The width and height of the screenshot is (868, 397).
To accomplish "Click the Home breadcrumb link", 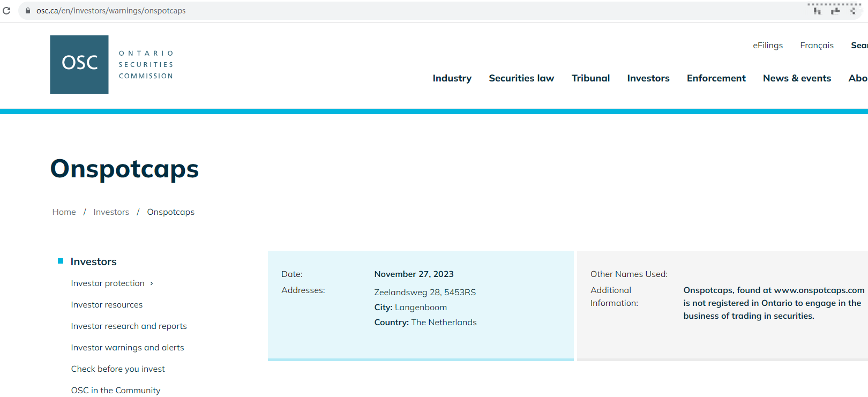I will click(64, 212).
